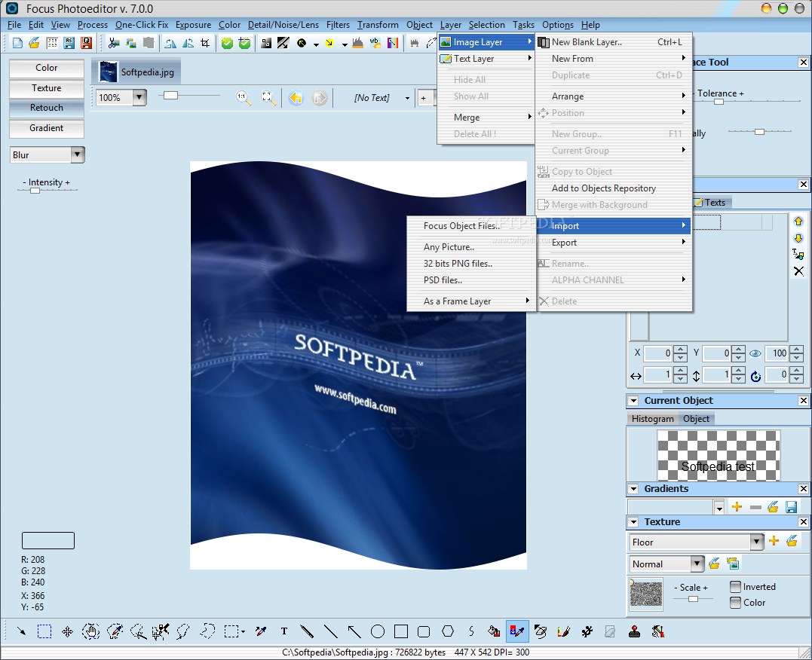Viewport: 812px width, 660px height.
Task: Save gradients with the floppy disk icon
Action: tap(791, 507)
